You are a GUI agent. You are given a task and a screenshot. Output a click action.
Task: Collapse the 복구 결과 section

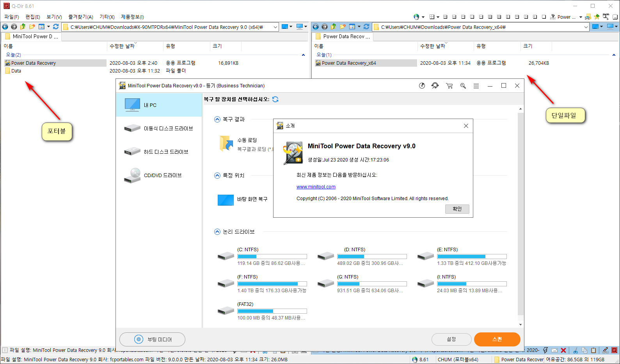tap(217, 119)
